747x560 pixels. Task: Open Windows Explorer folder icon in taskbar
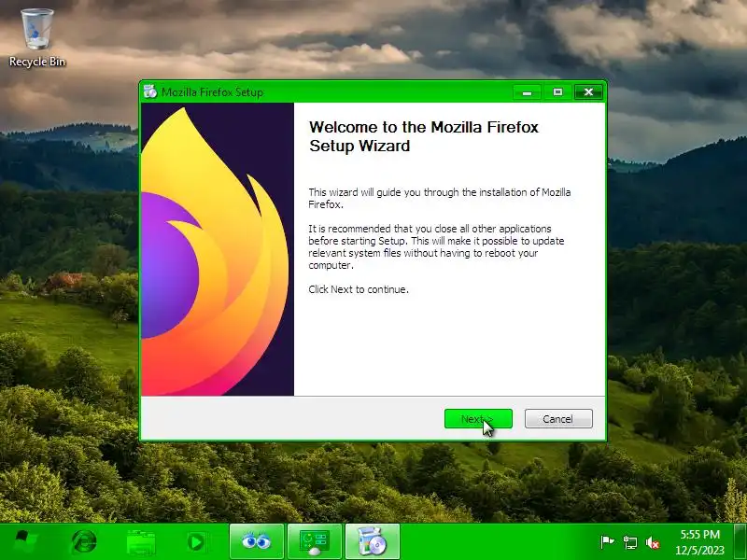pyautogui.click(x=141, y=542)
